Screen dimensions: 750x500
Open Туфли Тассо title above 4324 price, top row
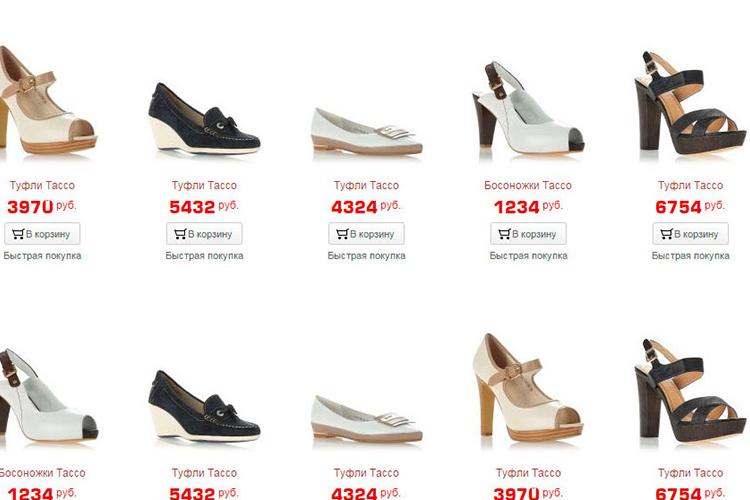[366, 185]
